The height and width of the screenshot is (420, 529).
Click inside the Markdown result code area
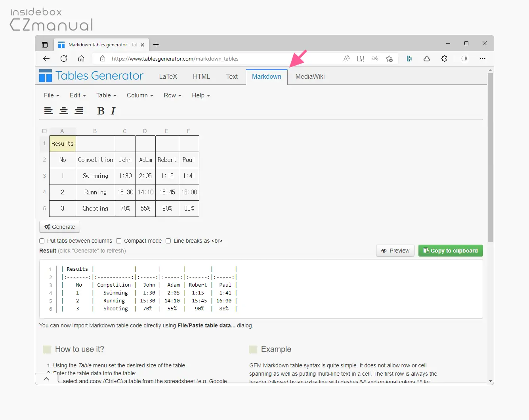(x=261, y=289)
